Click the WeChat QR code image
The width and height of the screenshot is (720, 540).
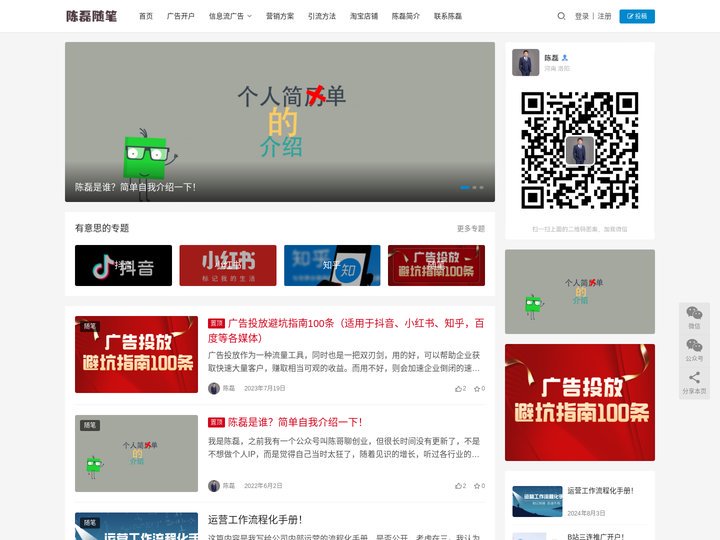point(579,150)
